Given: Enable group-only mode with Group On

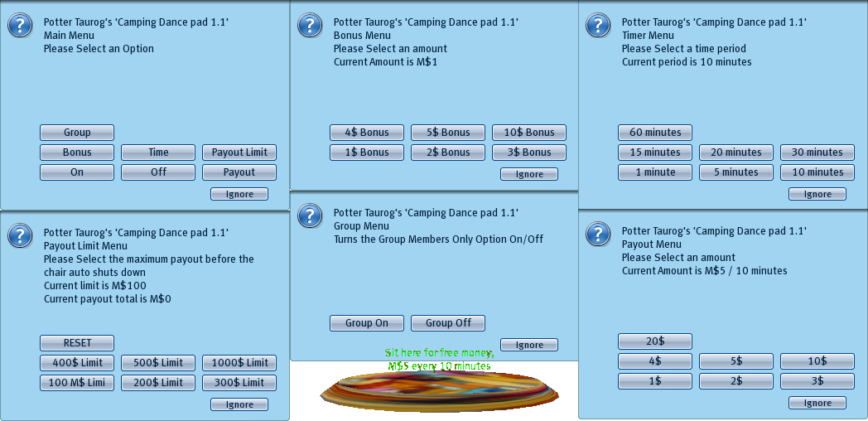Looking at the screenshot, I should 366,323.
